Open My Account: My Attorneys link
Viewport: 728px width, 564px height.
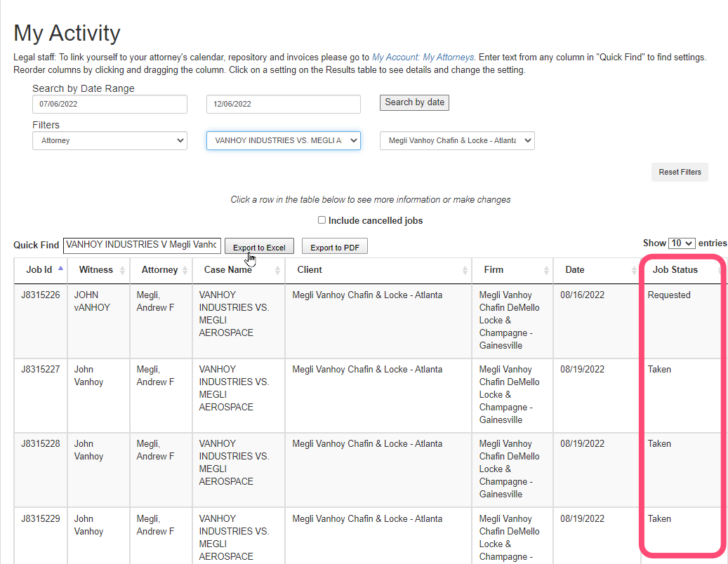coord(423,58)
